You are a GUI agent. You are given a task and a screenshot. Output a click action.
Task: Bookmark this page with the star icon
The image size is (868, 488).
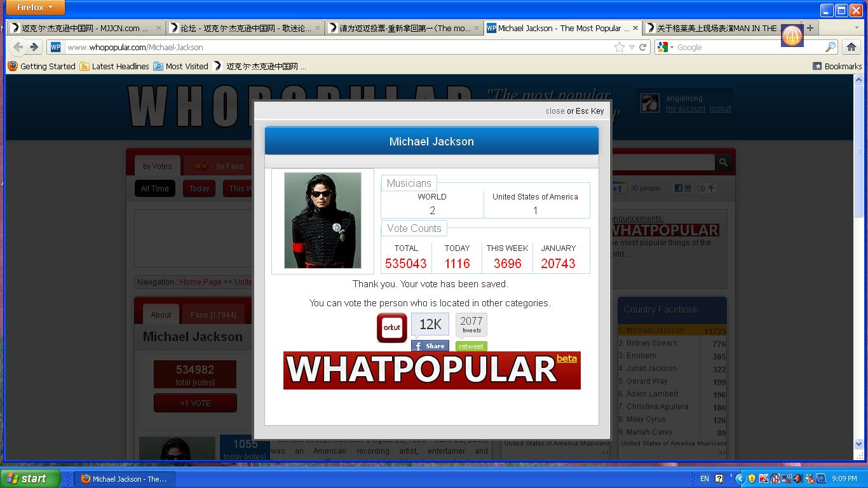(x=619, y=47)
